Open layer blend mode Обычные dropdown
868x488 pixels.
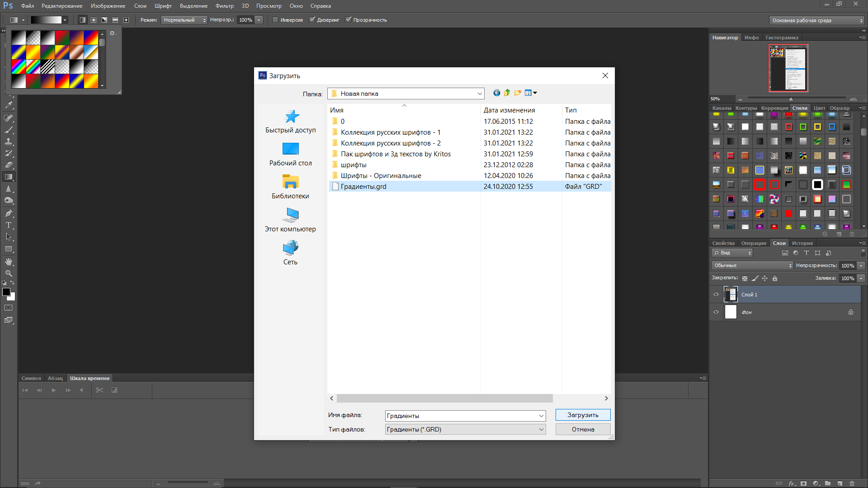tap(752, 266)
